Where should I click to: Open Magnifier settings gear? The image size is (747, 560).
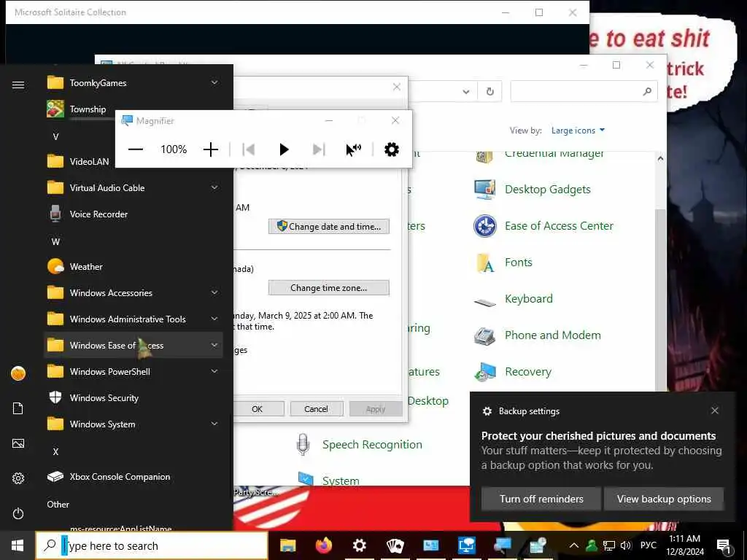coord(392,149)
